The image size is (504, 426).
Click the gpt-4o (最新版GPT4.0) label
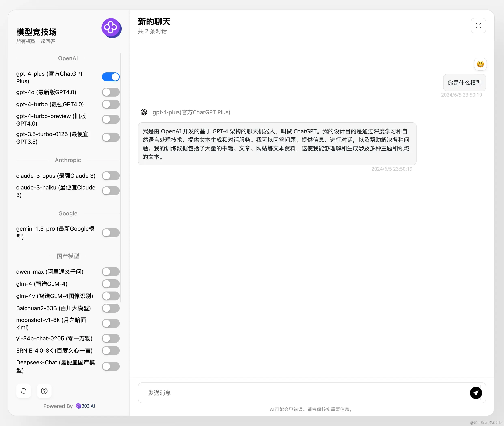46,92
